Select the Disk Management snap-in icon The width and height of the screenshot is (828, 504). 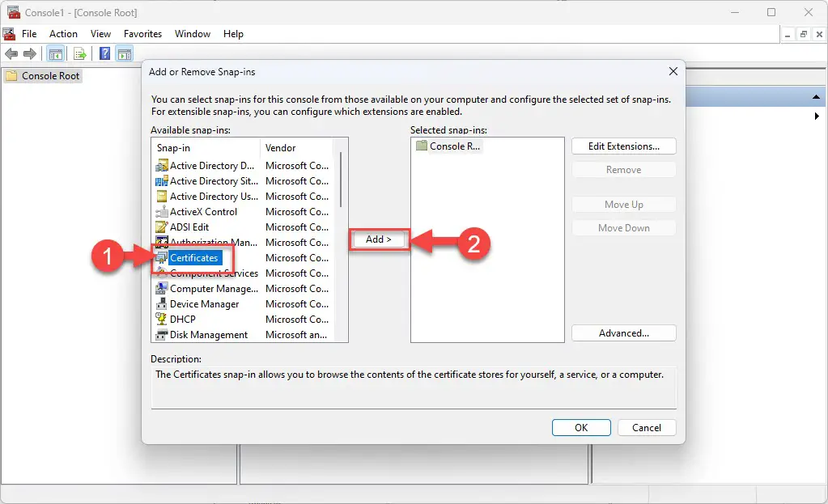pos(162,335)
